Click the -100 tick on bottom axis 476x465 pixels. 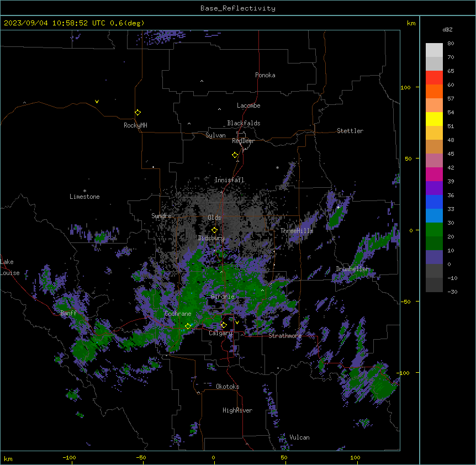69,457
